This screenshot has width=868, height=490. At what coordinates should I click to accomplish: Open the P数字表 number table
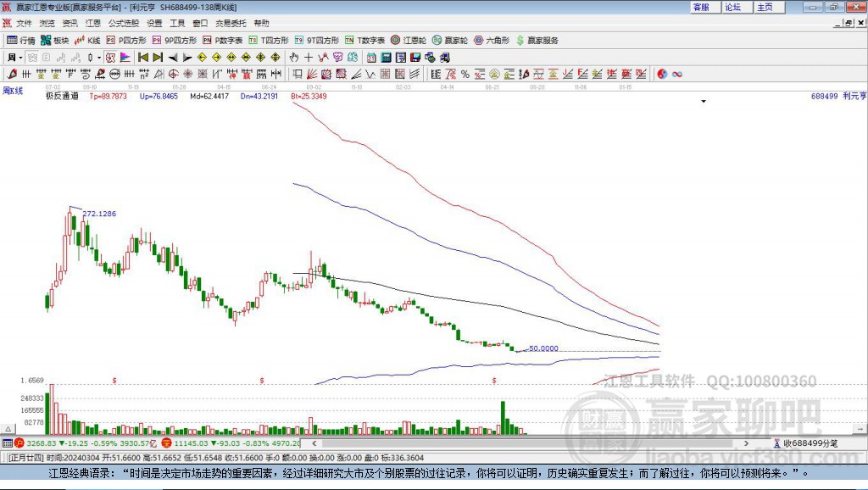click(223, 41)
